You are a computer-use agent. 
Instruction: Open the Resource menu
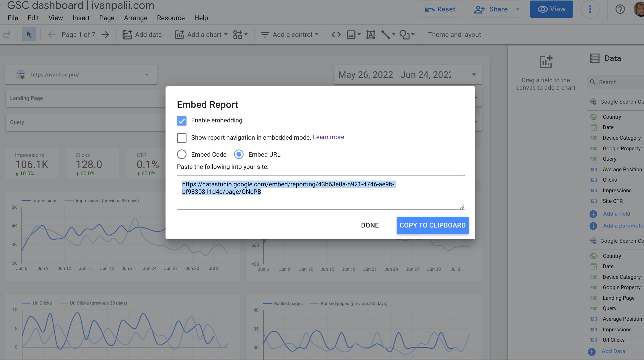pyautogui.click(x=171, y=18)
